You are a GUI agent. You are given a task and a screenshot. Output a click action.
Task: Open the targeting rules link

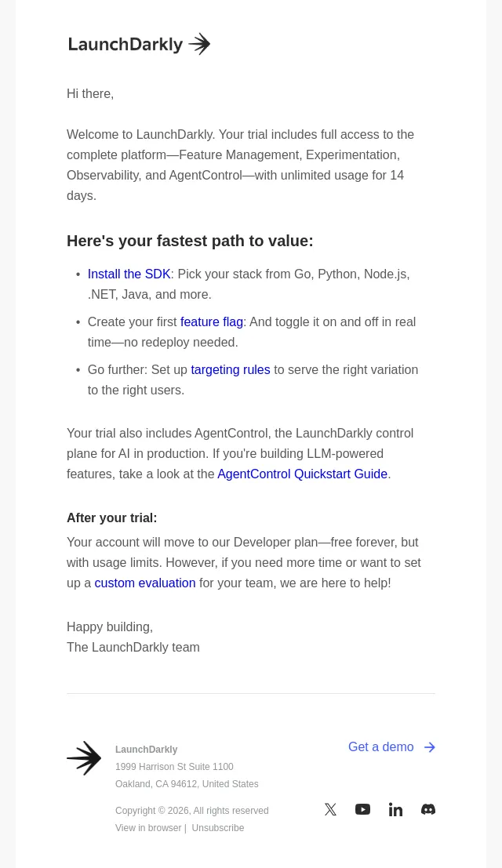[231, 369]
